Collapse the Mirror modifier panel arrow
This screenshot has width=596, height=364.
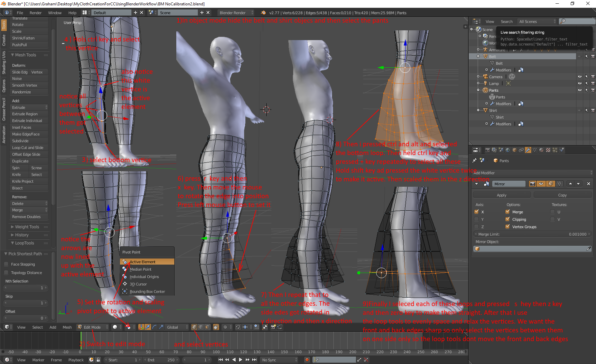click(x=476, y=184)
